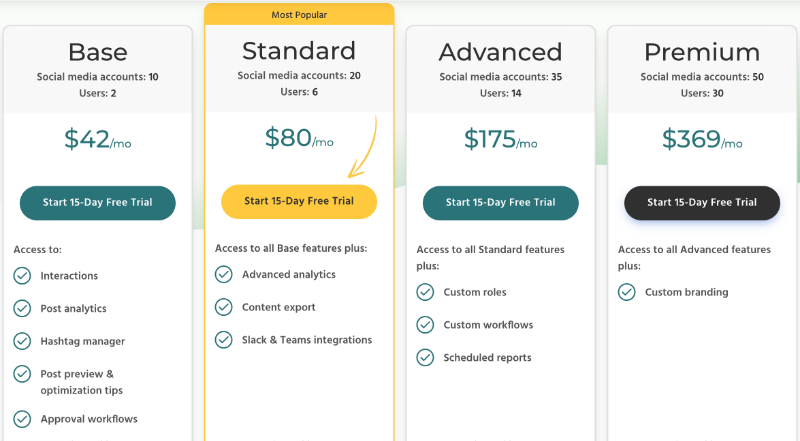This screenshot has height=441, width=800.
Task: Click the check icon beside Custom roles
Action: click(425, 292)
